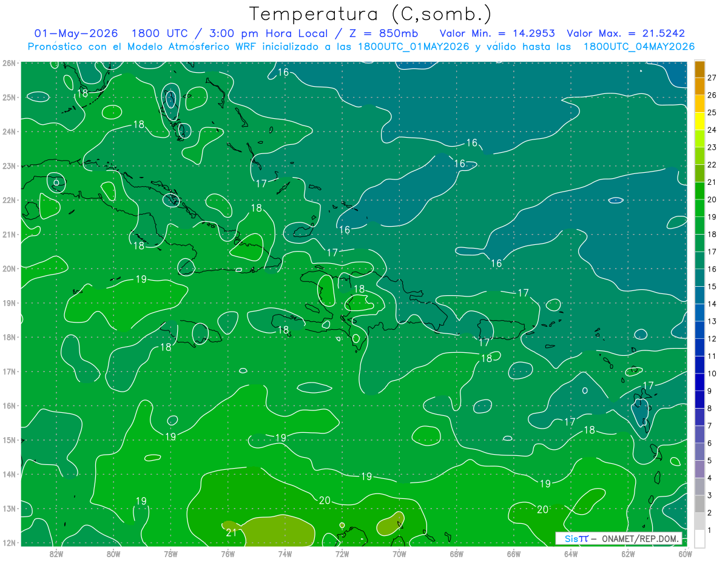Click the 1800UTC_04MAY2026 forecast end time
Viewport: 728px width, 562px height.
pyautogui.click(x=639, y=47)
